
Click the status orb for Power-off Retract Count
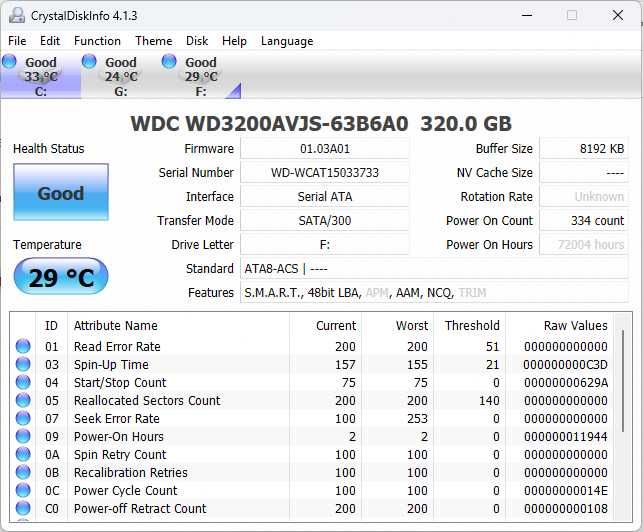[23, 509]
